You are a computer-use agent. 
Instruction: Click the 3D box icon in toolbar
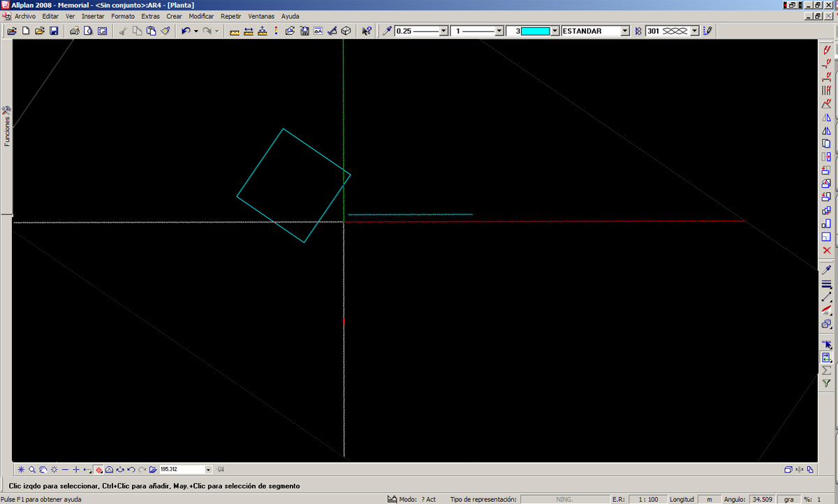346,31
